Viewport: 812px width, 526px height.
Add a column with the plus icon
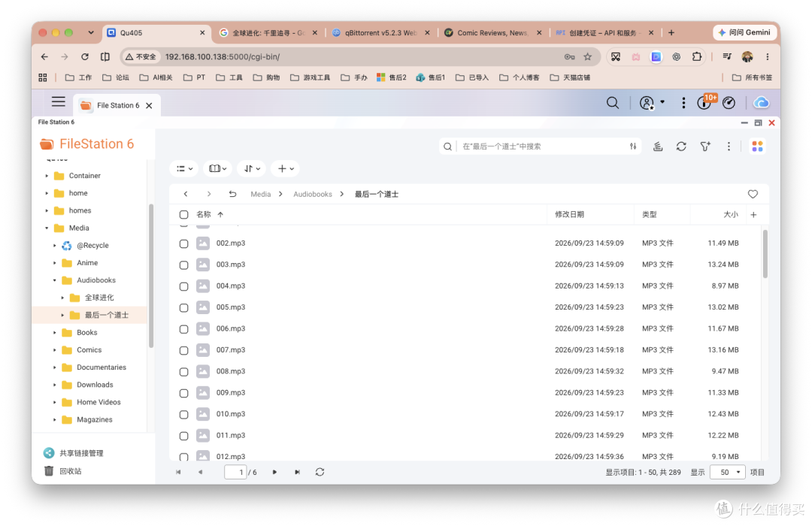click(753, 214)
